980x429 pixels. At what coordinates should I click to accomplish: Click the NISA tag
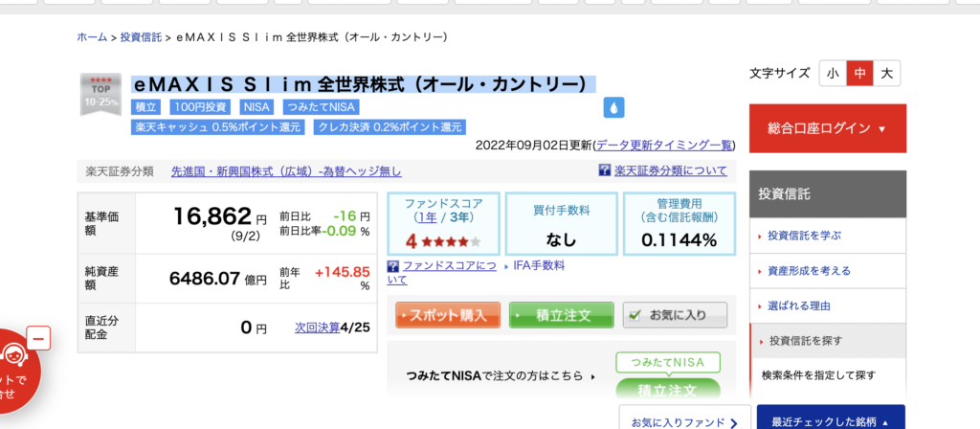tap(256, 107)
